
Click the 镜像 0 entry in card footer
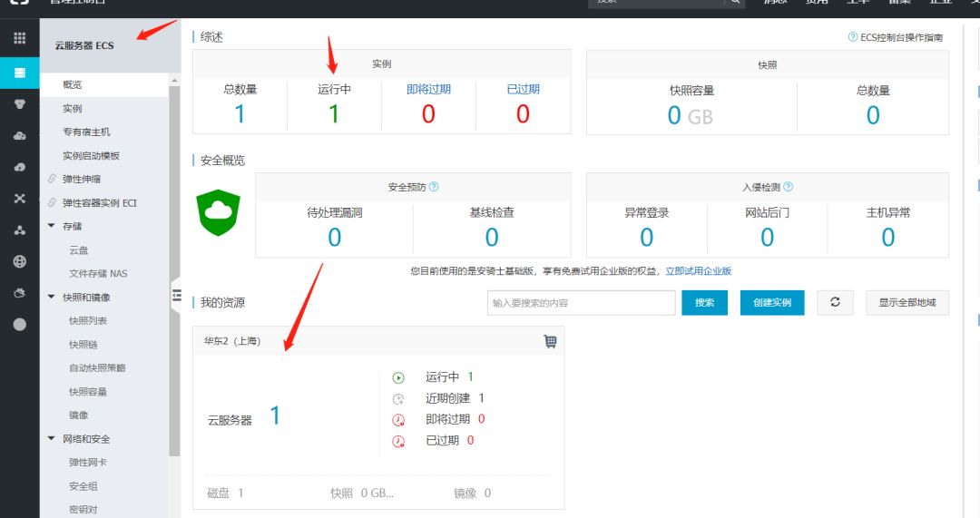473,493
